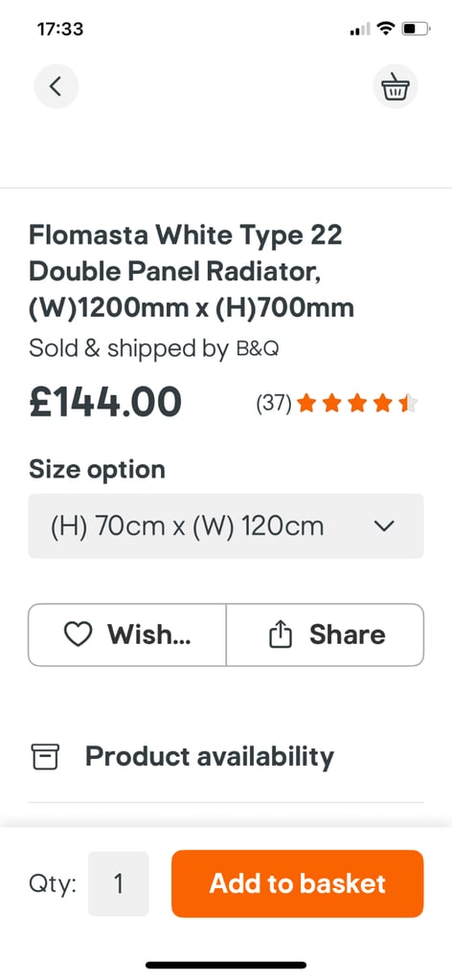
Task: Tap the back arrow button
Action: tap(56, 86)
